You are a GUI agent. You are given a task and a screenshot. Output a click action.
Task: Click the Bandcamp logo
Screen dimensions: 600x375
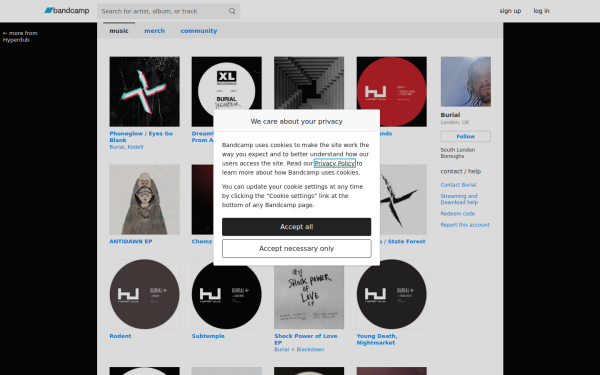coord(67,11)
